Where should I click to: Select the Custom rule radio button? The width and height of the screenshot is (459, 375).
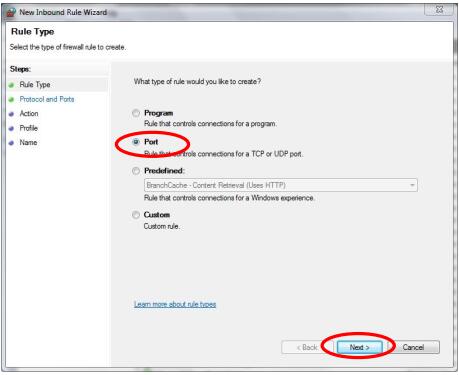(136, 215)
